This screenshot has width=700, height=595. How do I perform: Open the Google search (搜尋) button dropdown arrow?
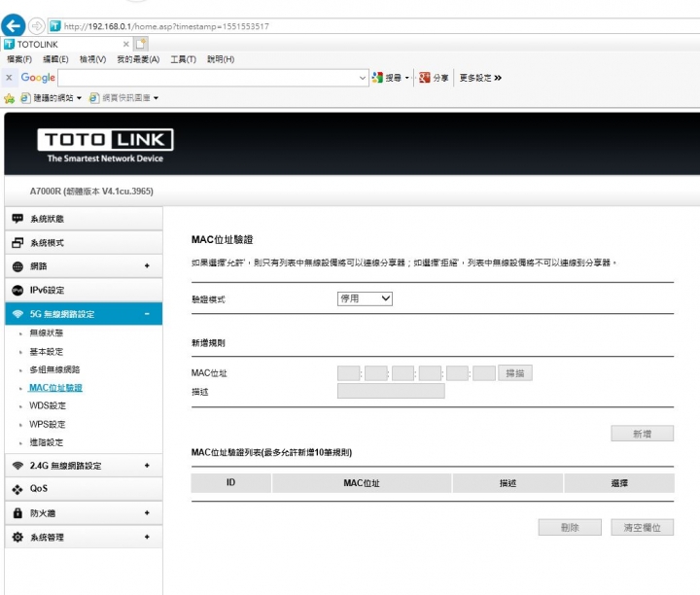click(x=407, y=78)
